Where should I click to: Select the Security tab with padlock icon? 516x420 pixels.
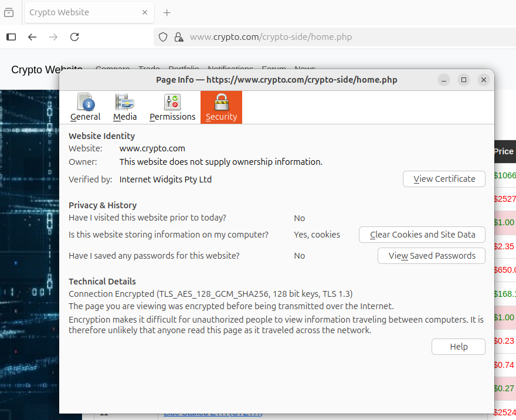221,107
